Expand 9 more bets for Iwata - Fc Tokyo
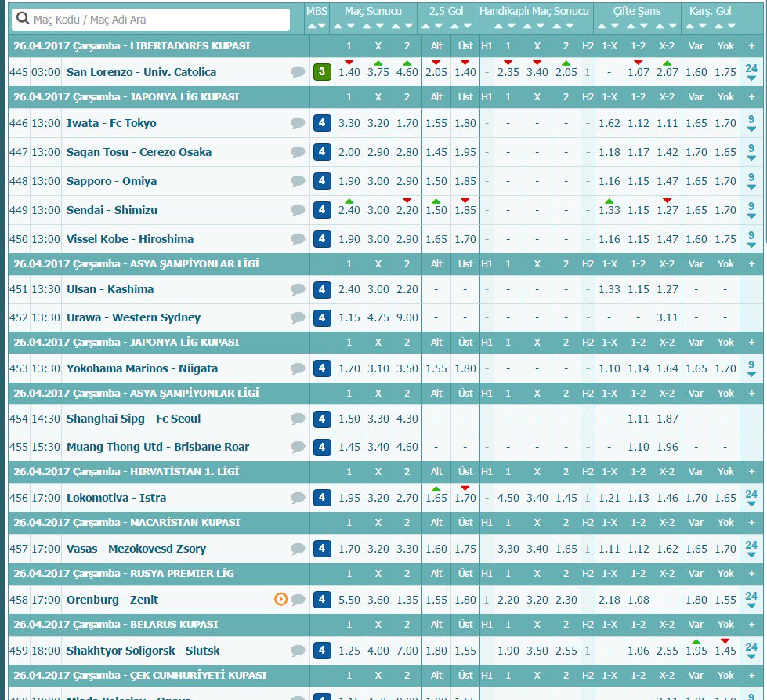Image resolution: width=767 pixels, height=700 pixels. pos(751,123)
